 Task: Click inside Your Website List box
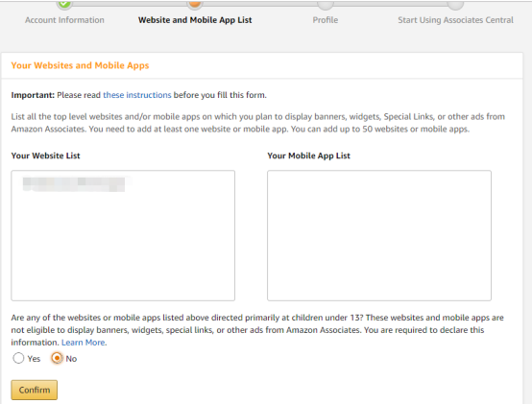[123, 235]
